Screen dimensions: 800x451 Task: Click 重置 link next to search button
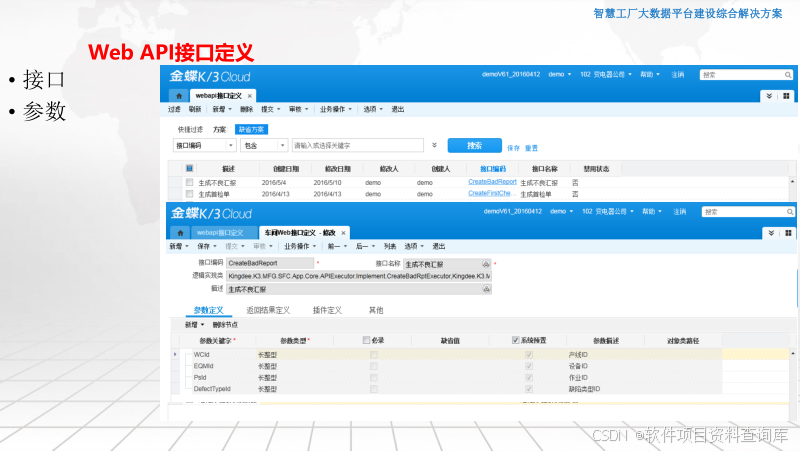[532, 148]
